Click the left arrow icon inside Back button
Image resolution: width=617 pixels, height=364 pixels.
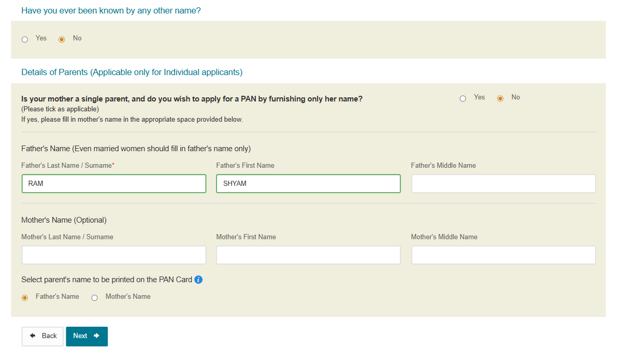pyautogui.click(x=33, y=336)
